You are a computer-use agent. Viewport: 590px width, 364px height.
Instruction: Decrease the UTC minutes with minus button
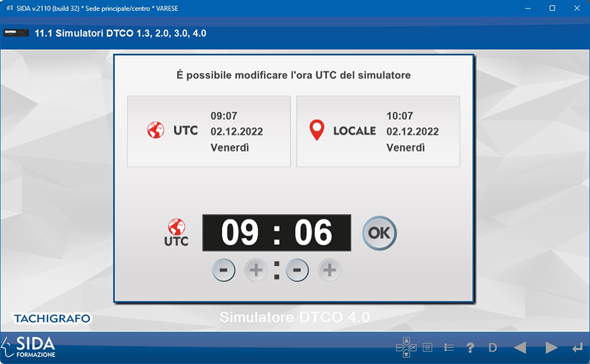297,270
